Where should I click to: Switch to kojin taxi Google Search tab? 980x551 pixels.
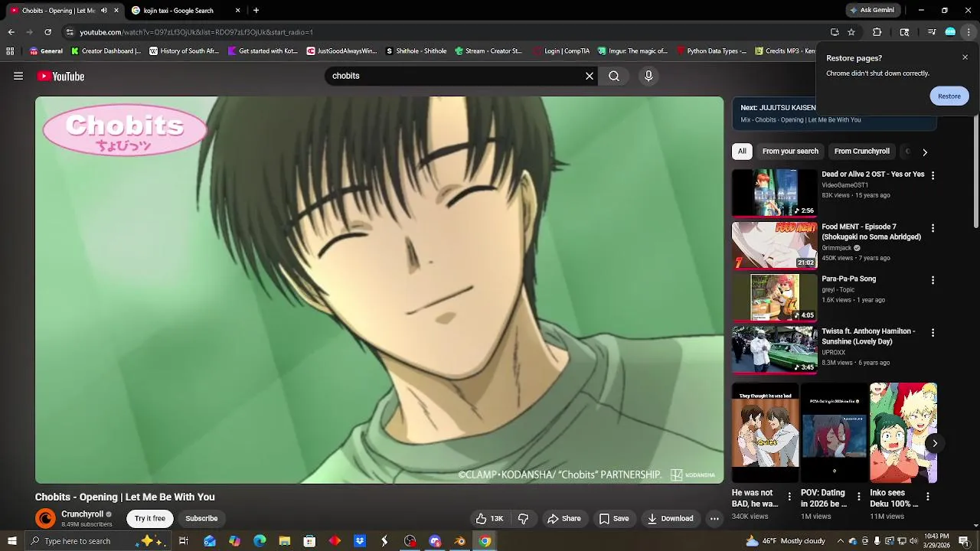click(186, 11)
